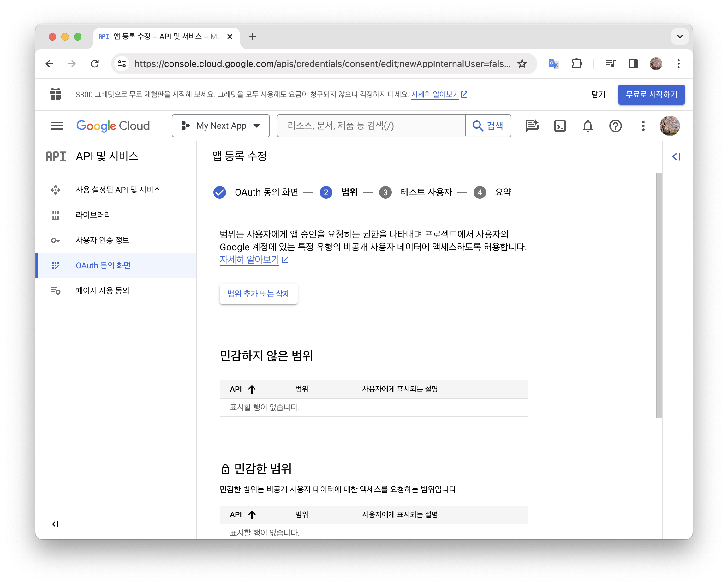The height and width of the screenshot is (586, 728).
Task: Open the Google Cloud navigation hamburger menu
Action: point(57,126)
